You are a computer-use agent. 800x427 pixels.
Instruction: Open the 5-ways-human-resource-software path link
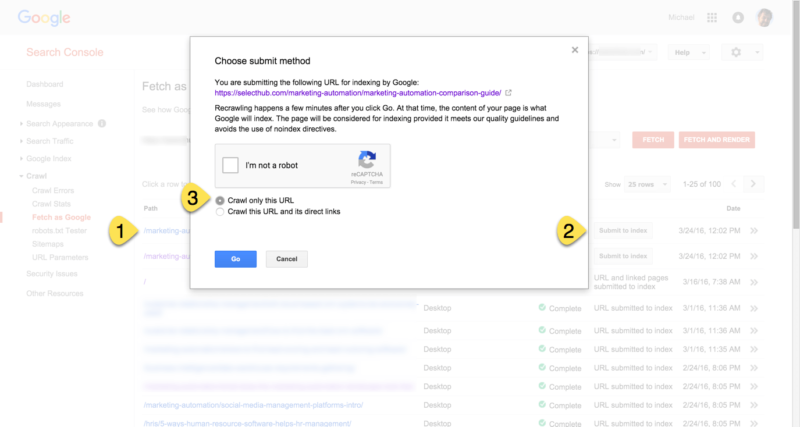click(247, 423)
